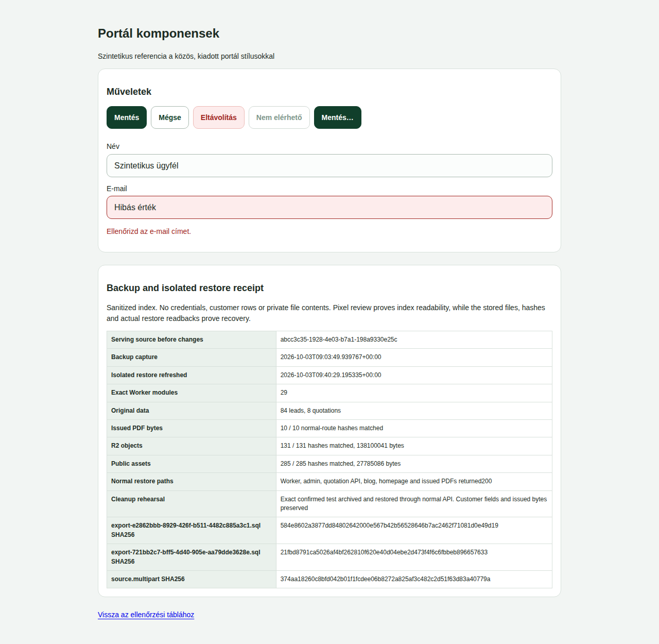Select timestamp 2026-10-03T09:40:29.195335+00:00
This screenshot has width=659, height=644.
331,375
